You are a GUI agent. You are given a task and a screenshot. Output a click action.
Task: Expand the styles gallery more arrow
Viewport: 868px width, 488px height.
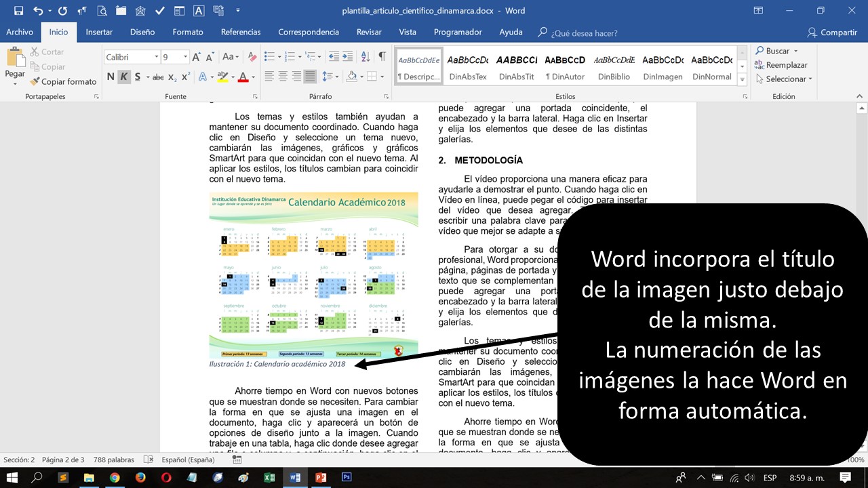(742, 79)
